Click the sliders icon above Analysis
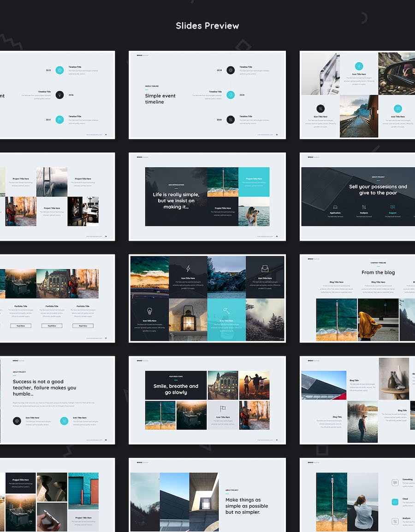Screen dimensions: 415x532 (364, 207)
